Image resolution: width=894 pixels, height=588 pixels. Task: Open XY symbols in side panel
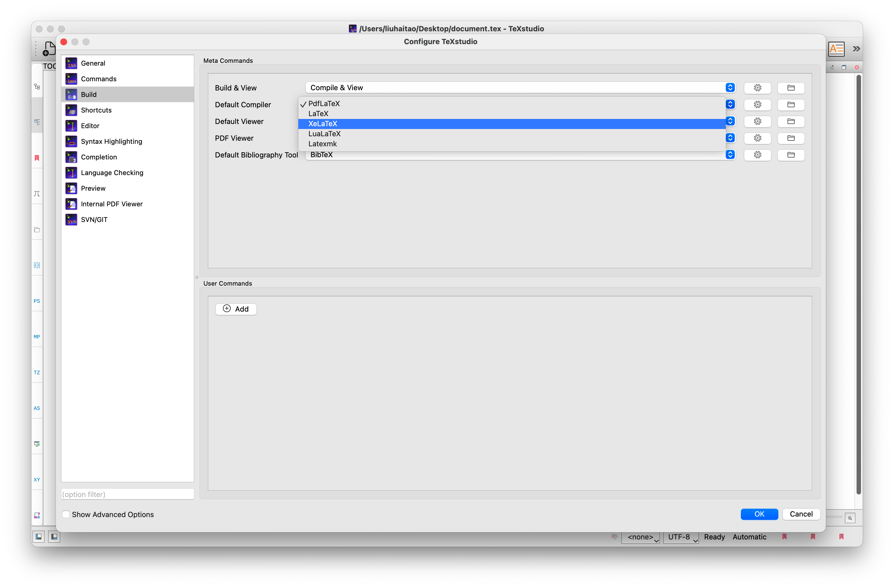37,480
